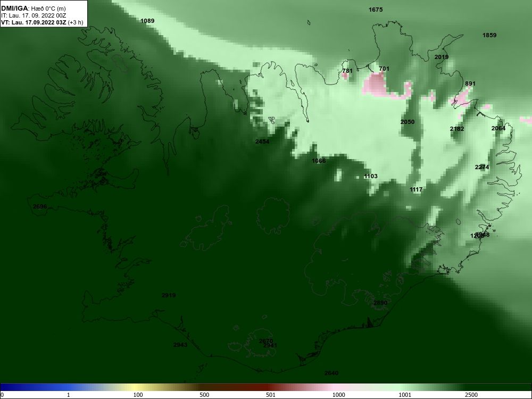Select the 2640 value offshore south
Screen dimensions: 532x399
[x=331, y=373]
